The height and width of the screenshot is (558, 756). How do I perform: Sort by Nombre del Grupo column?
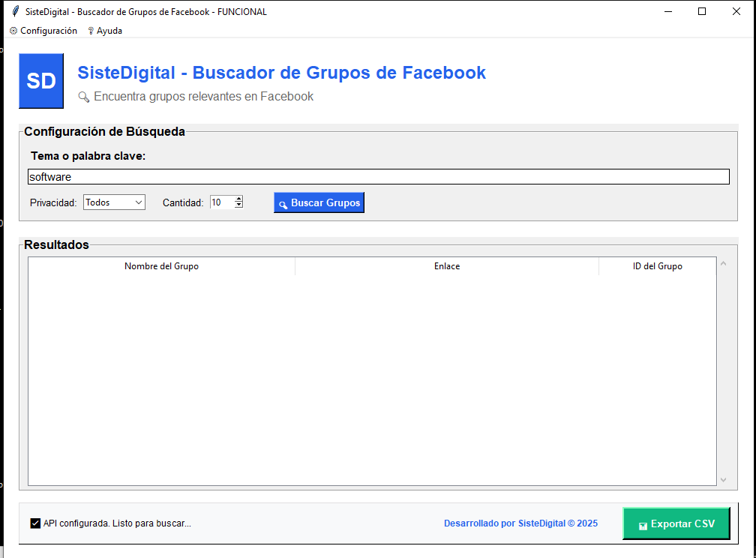tap(161, 266)
